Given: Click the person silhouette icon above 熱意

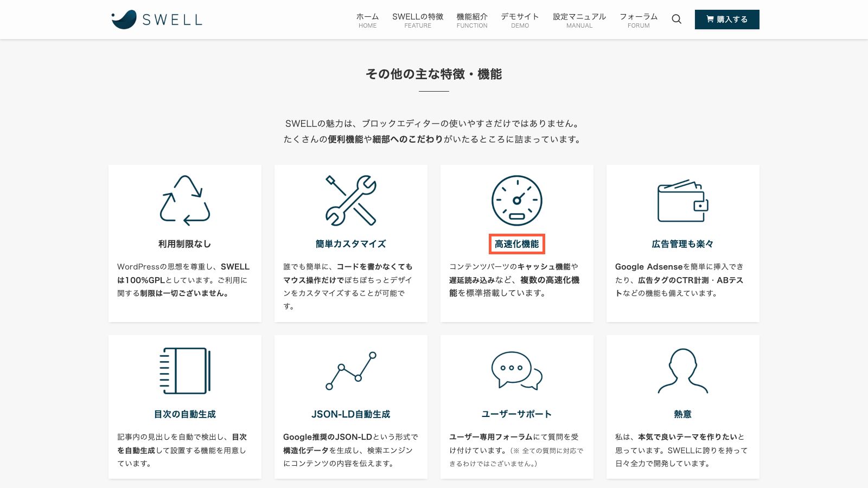Looking at the screenshot, I should [683, 370].
